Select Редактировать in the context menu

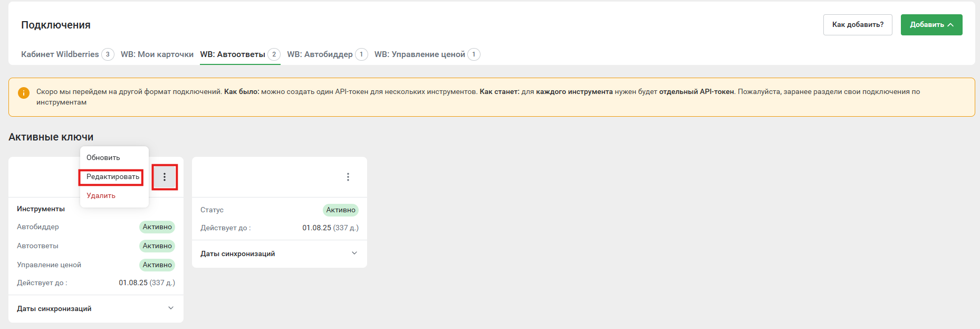[113, 176]
